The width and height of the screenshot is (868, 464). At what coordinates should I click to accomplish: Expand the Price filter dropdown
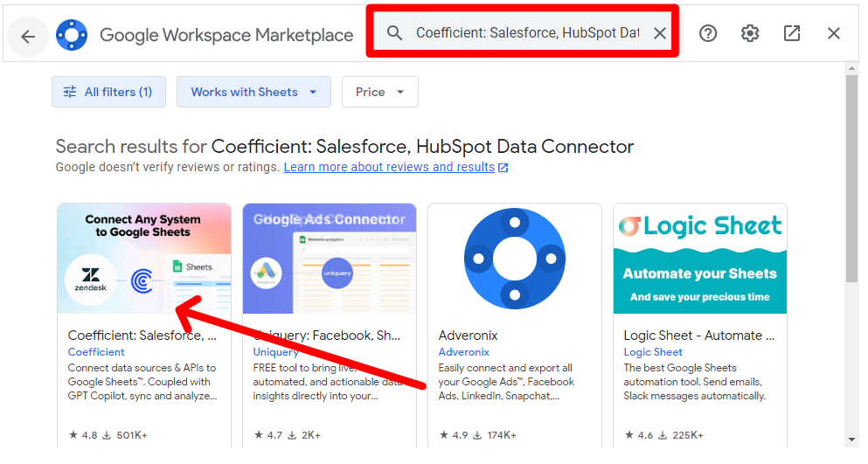tap(379, 92)
